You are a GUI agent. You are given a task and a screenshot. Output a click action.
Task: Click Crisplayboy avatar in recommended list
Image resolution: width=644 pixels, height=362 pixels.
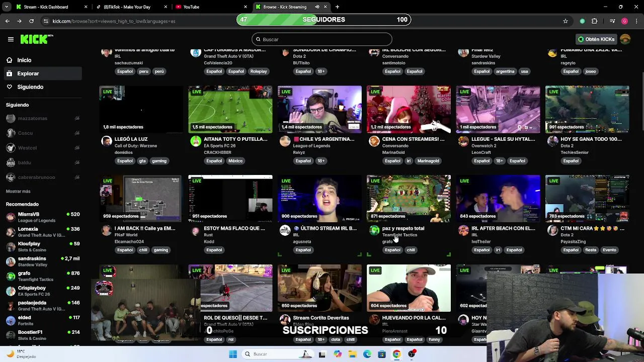(11, 291)
